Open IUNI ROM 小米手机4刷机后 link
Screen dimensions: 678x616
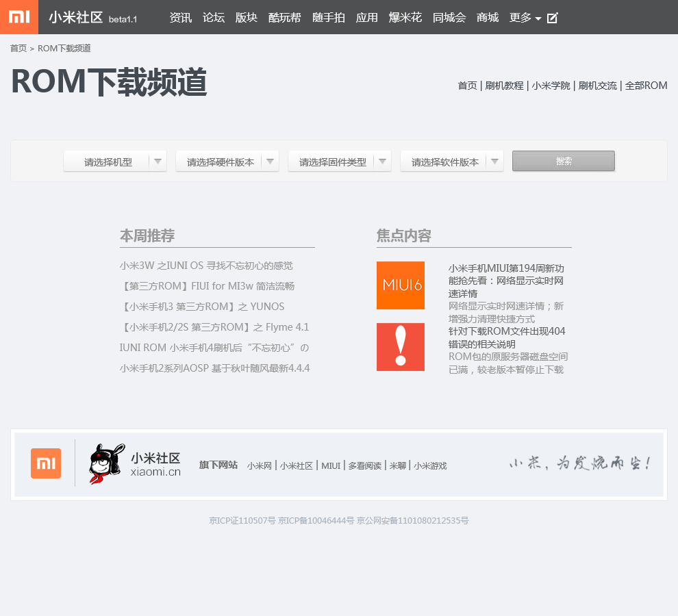[214, 348]
